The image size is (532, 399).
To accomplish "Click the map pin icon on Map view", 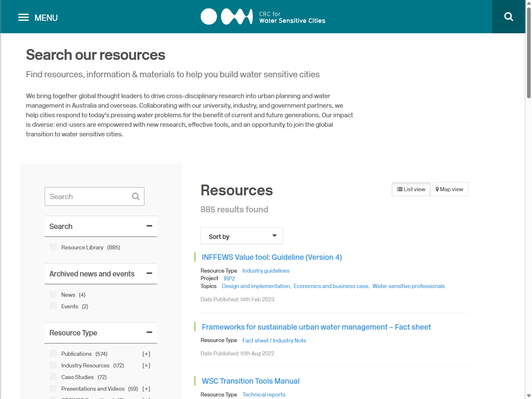I will click(x=437, y=189).
